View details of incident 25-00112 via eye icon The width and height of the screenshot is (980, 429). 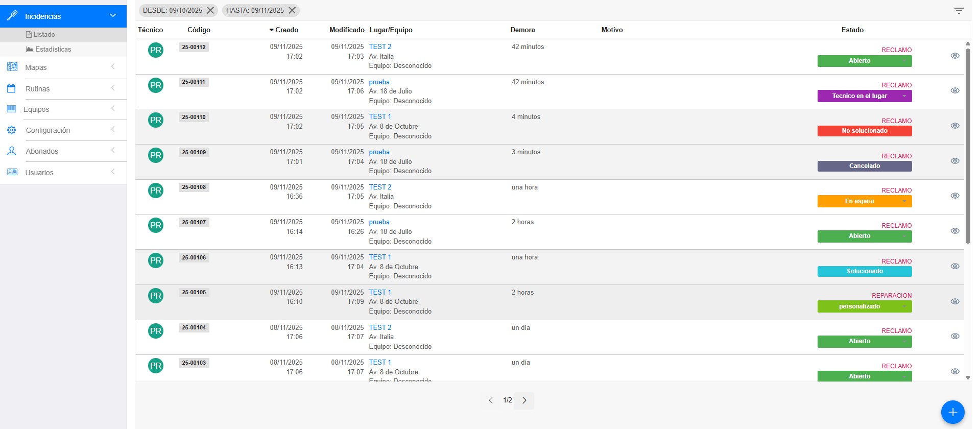[x=955, y=56]
